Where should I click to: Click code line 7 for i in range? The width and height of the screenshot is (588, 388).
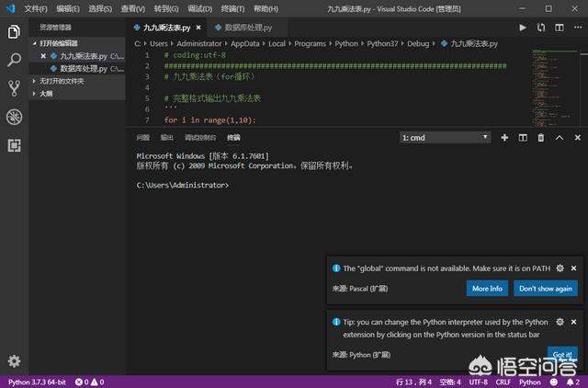(x=210, y=120)
